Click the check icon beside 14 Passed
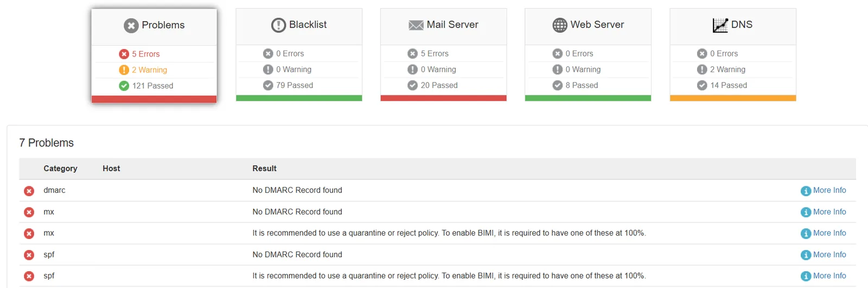This screenshot has height=288, width=868. 702,85
